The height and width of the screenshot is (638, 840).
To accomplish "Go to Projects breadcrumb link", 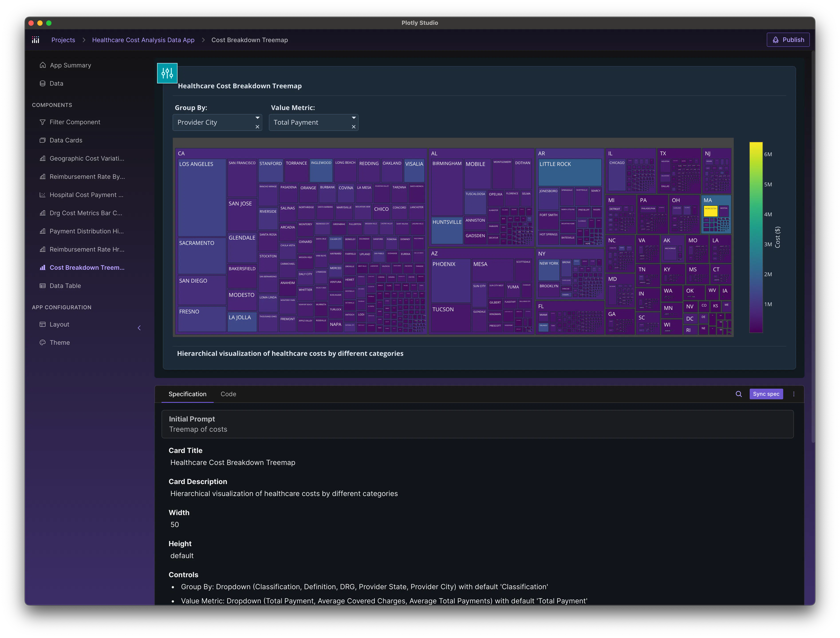I will coord(63,40).
